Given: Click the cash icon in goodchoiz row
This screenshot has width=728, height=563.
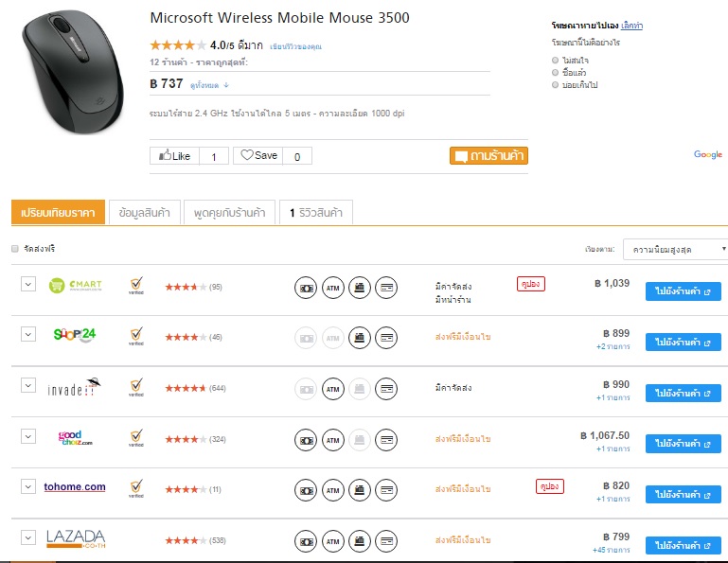Looking at the screenshot, I should pyautogui.click(x=306, y=440).
